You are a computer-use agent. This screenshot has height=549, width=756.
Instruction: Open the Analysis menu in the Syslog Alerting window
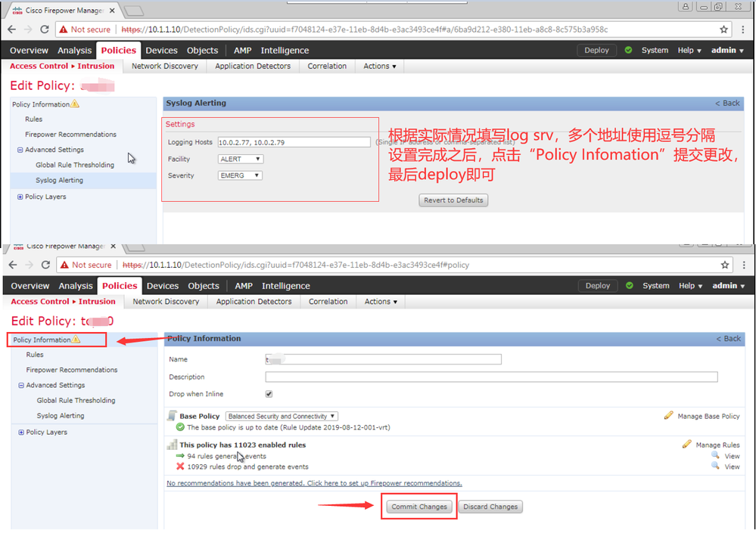point(74,50)
